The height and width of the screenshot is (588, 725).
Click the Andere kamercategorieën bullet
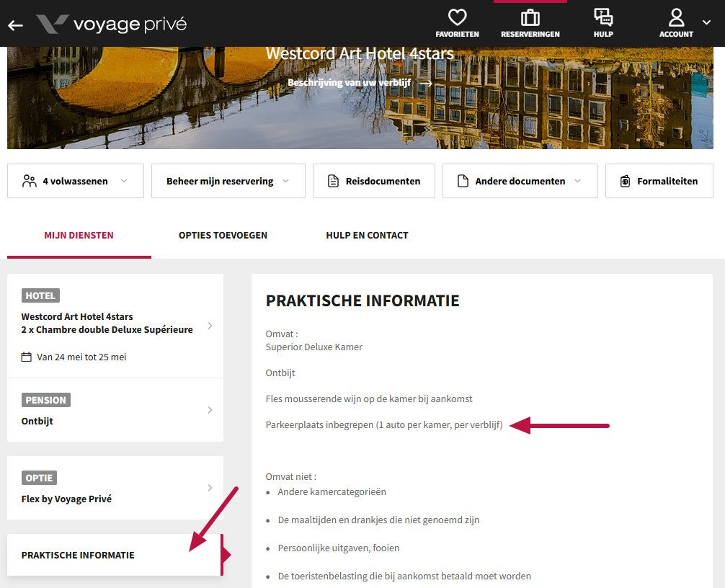click(332, 492)
